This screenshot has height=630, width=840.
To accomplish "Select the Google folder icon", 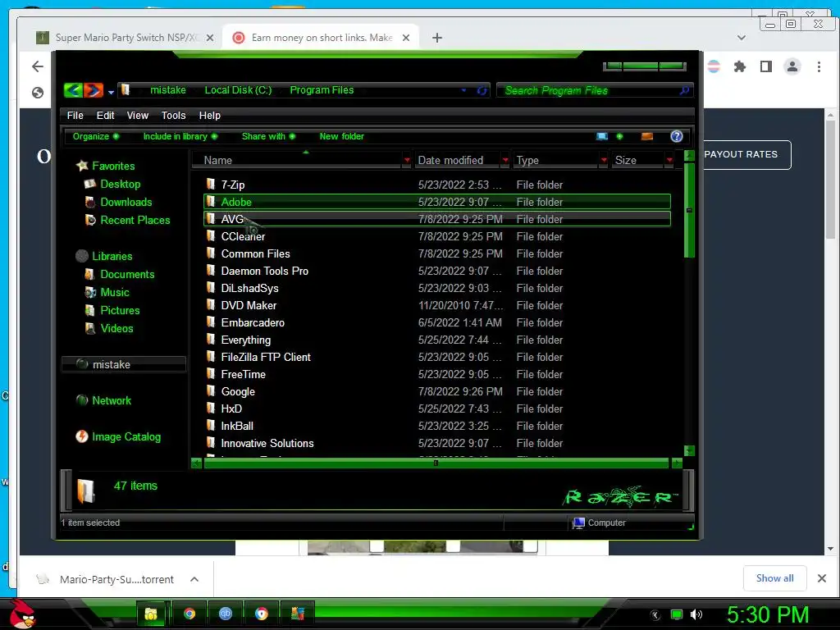I will coord(211,391).
